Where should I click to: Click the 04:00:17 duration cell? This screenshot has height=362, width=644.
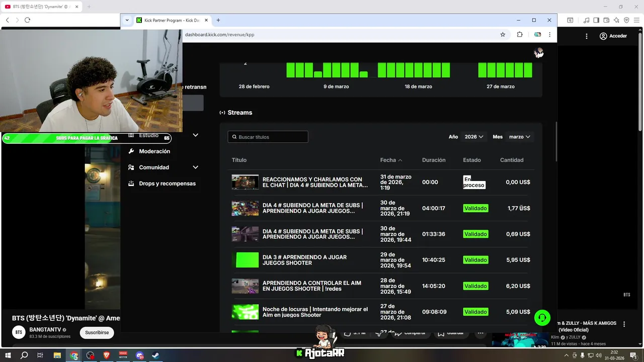434,208
